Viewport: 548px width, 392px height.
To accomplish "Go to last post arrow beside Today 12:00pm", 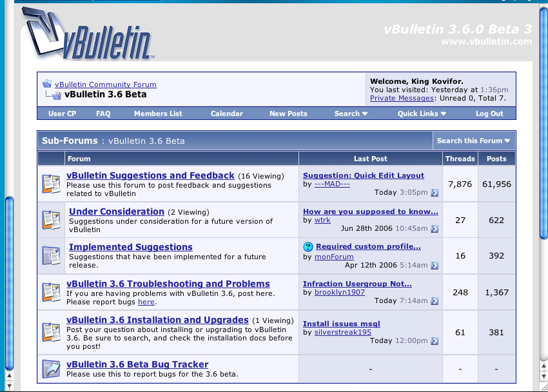I will tap(435, 341).
